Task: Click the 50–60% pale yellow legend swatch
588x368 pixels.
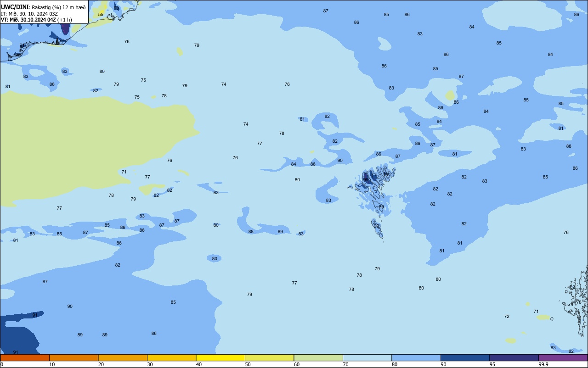Action: tap(269, 357)
